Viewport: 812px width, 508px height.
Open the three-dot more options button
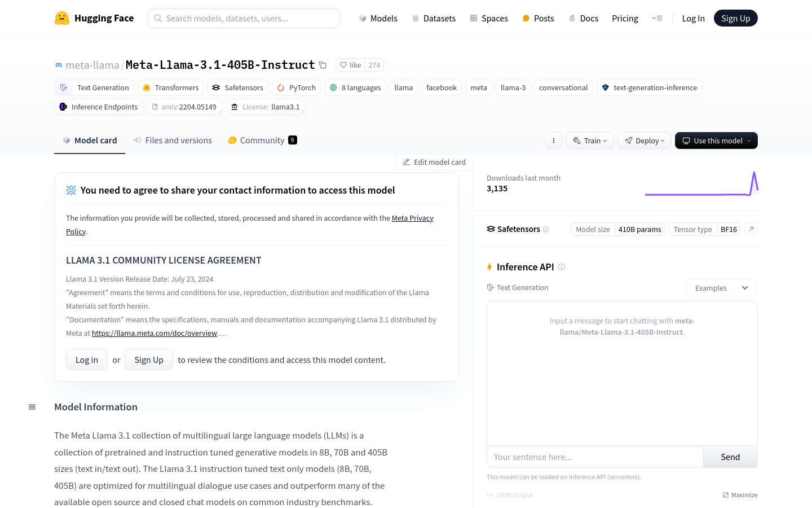click(x=554, y=141)
